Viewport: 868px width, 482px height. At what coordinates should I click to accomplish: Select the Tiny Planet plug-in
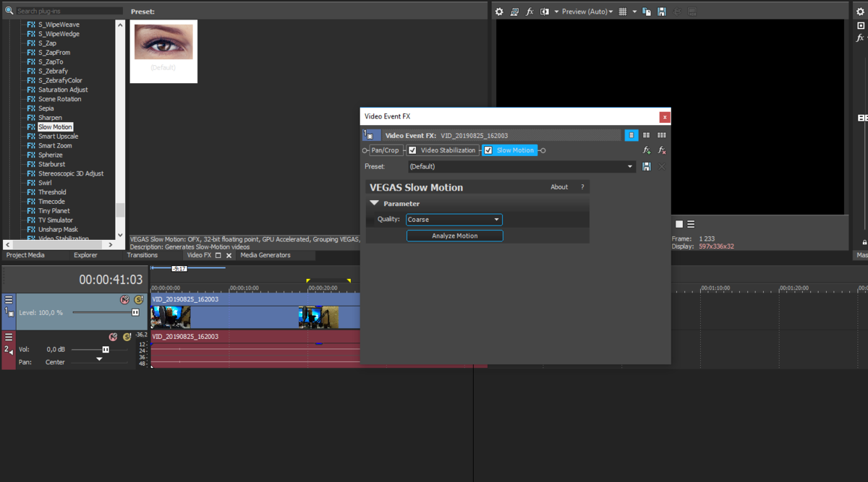point(54,211)
